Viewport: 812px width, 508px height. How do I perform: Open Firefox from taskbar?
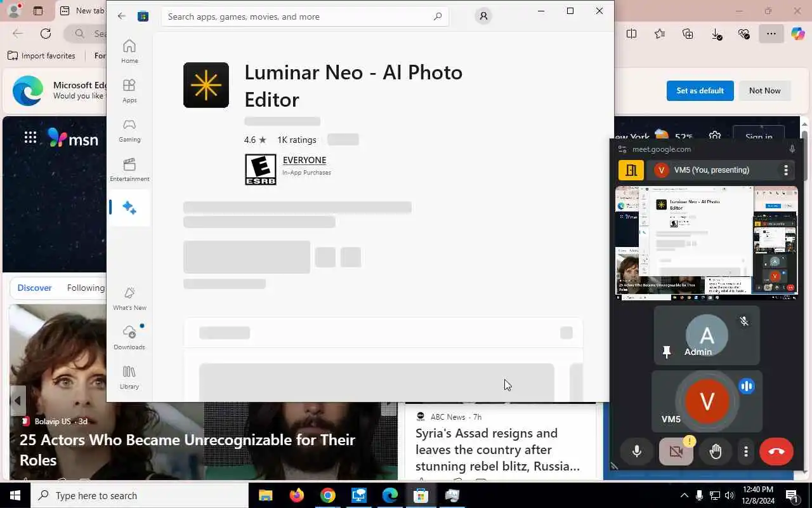click(296, 495)
